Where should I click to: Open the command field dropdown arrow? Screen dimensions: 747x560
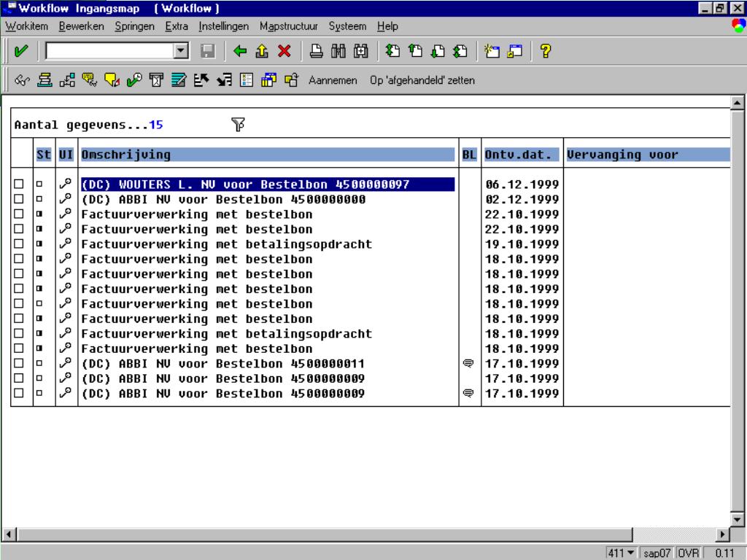coord(181,51)
